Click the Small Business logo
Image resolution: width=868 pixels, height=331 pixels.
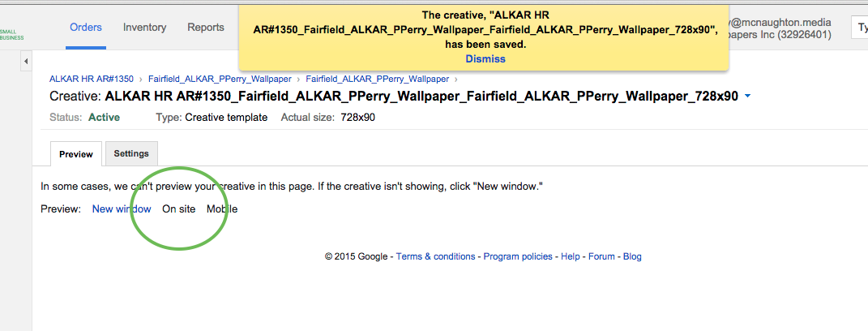coord(12,34)
